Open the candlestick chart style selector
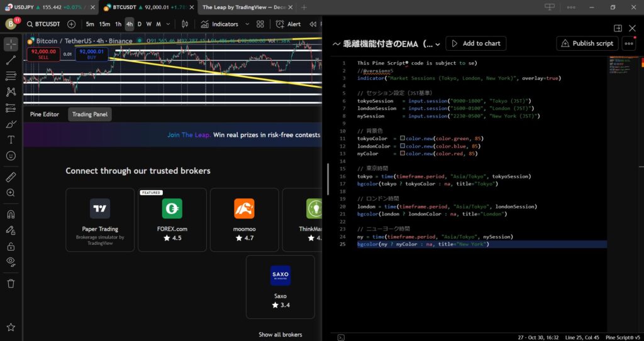The image size is (644, 341). [186, 24]
